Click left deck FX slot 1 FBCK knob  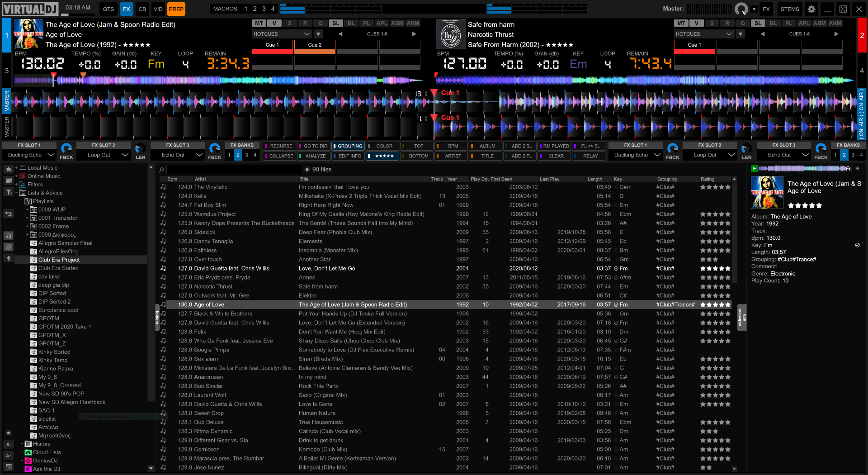tap(66, 148)
